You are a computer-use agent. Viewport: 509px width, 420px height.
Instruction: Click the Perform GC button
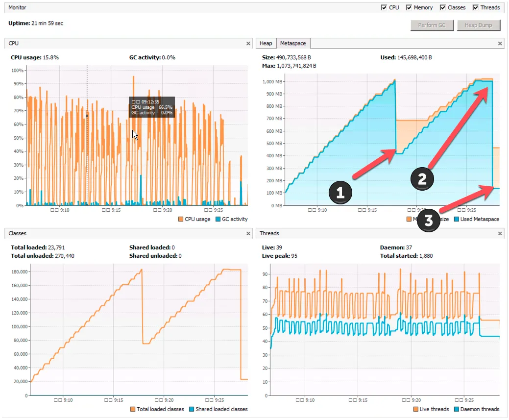pos(432,25)
